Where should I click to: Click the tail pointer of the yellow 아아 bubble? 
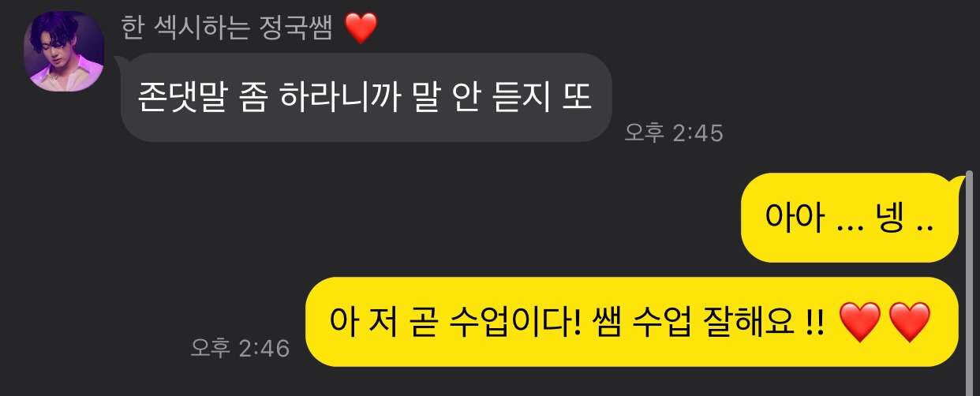coord(957,184)
